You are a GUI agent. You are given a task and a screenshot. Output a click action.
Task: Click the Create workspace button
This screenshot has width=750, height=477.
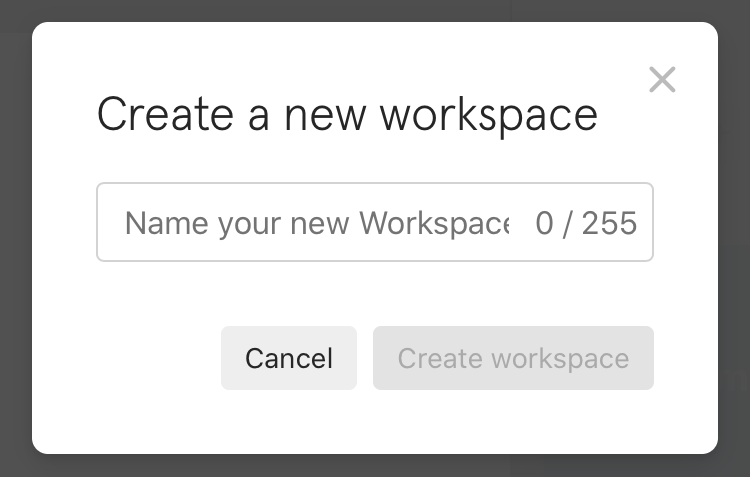[513, 358]
